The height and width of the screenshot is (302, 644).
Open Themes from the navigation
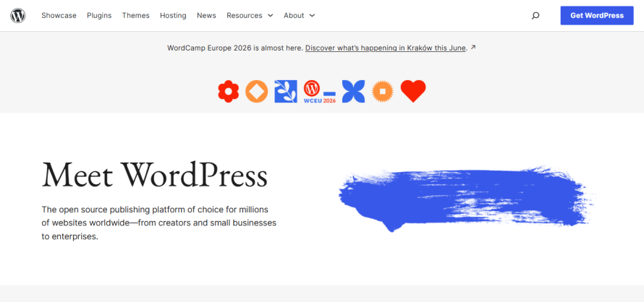coord(135,16)
